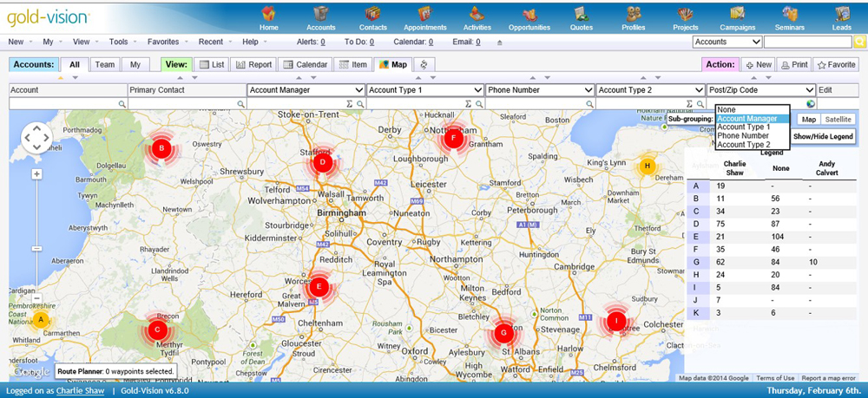Screen dimensions: 868x398
Task: Click the map zoom slider track
Action: (36, 234)
